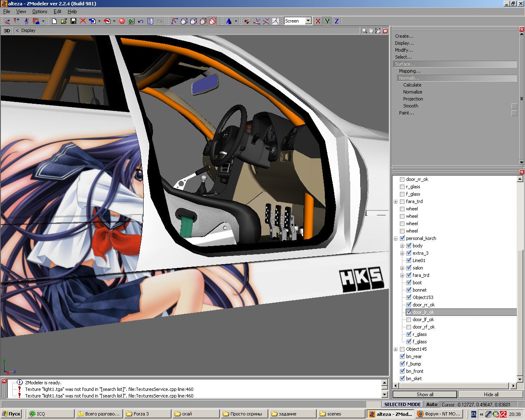Click the red X delete toolbar icon

coord(83,21)
